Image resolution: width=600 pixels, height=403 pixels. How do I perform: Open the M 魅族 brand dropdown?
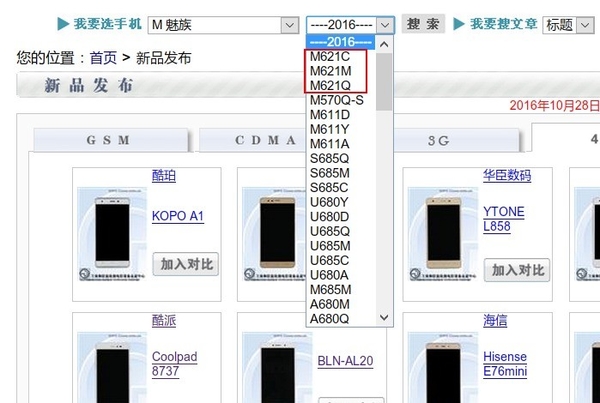[x=223, y=25]
